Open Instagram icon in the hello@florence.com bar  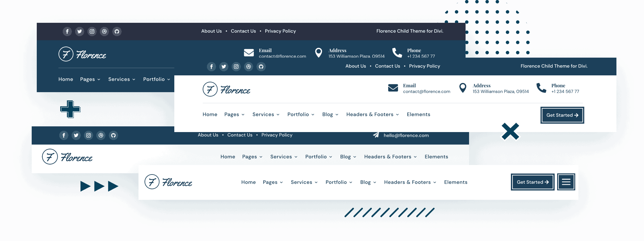[x=88, y=136]
